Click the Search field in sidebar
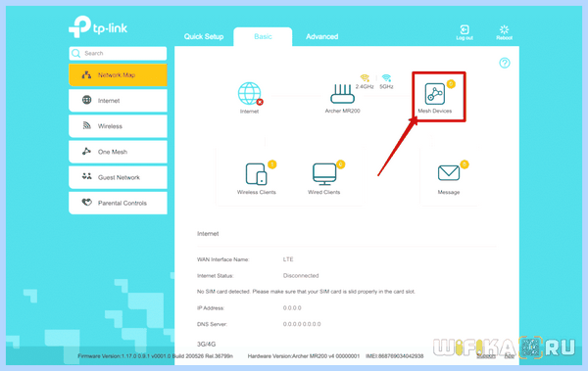Image resolution: width=588 pixels, height=371 pixels. pos(118,53)
